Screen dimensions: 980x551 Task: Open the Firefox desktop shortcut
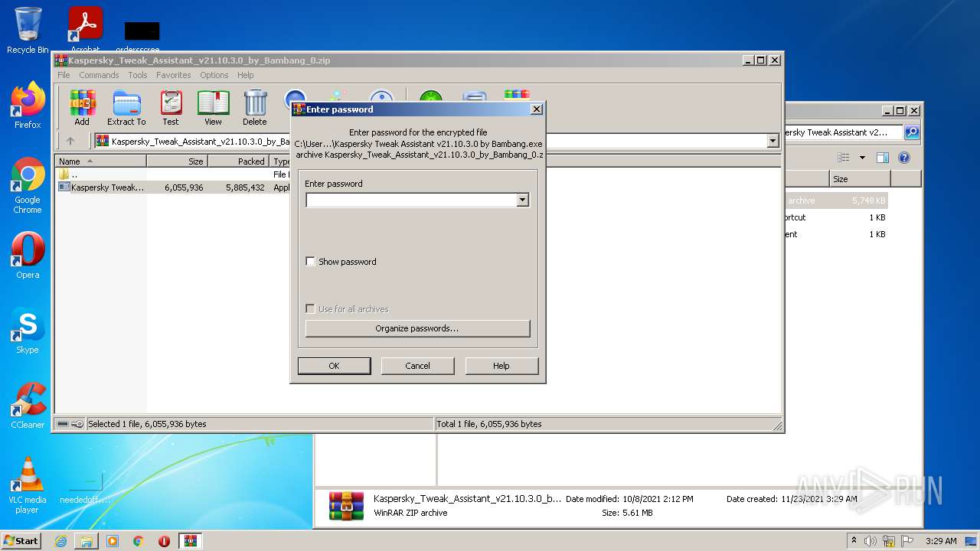click(28, 106)
